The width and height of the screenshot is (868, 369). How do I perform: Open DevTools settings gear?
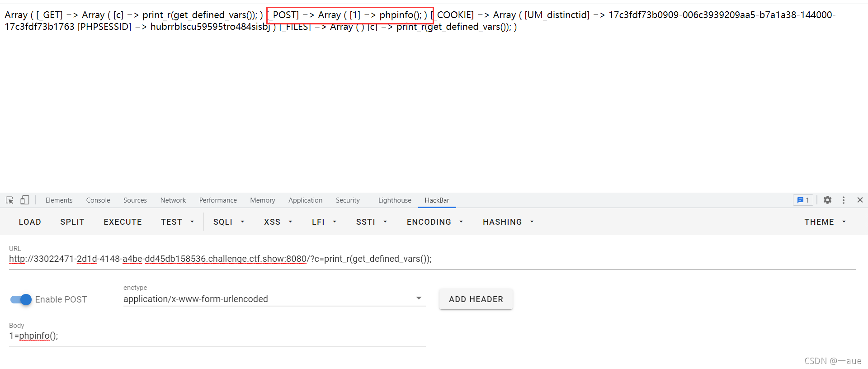(x=827, y=200)
